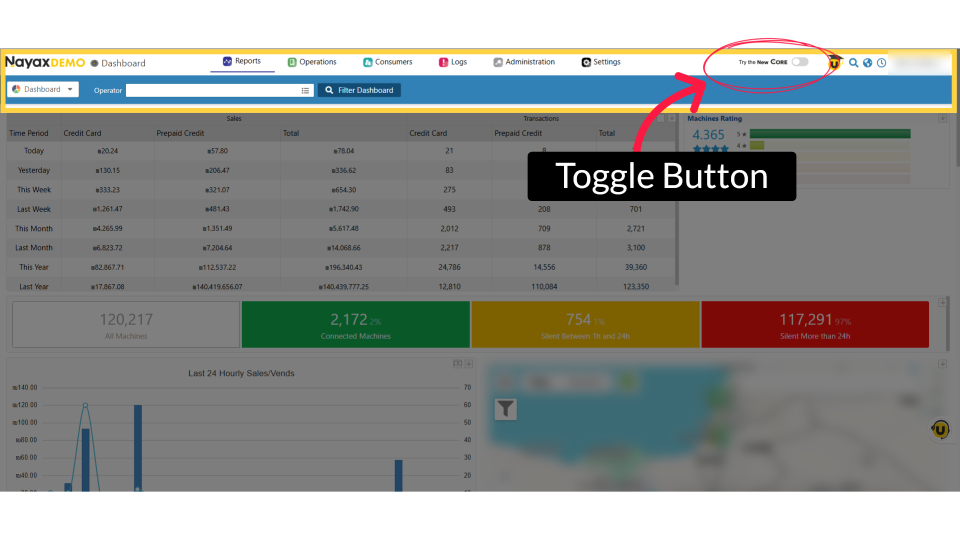Open the Operations menu

[312, 62]
